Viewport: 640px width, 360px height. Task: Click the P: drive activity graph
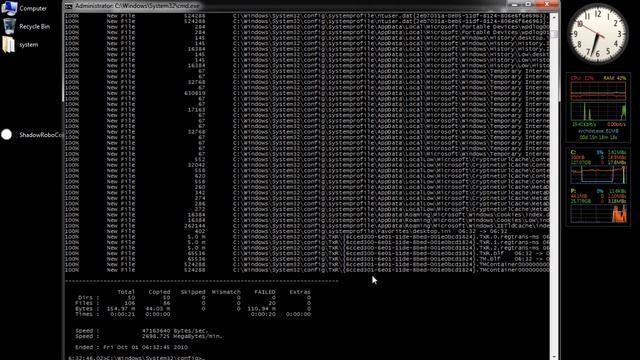tap(598, 213)
